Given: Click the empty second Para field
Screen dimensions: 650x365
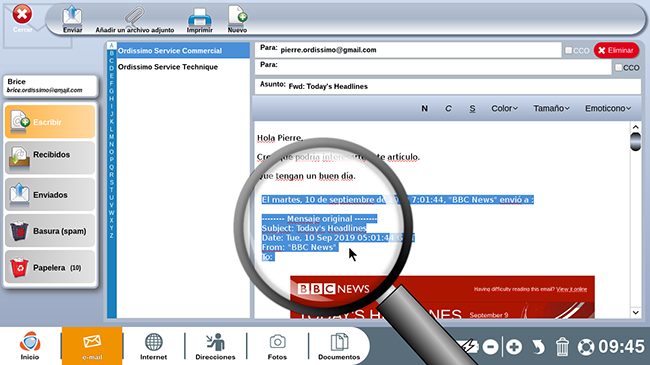Looking at the screenshot, I should coord(433,67).
